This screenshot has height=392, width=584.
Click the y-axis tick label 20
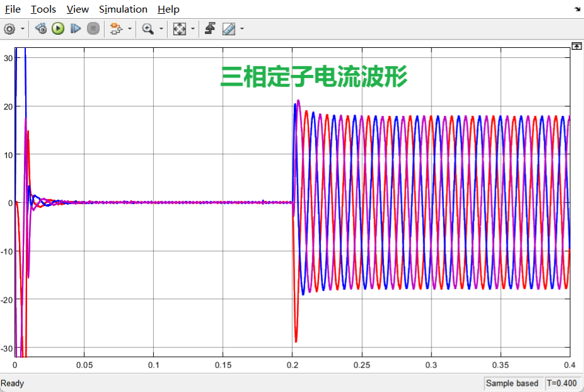[x=8, y=107]
